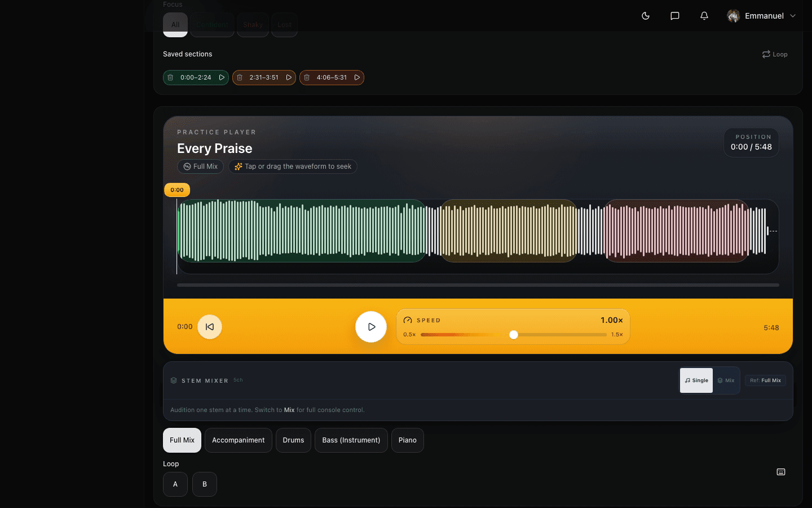Open keyboard shortcuts via the keyboard icon
The width and height of the screenshot is (812, 508).
[x=780, y=472]
